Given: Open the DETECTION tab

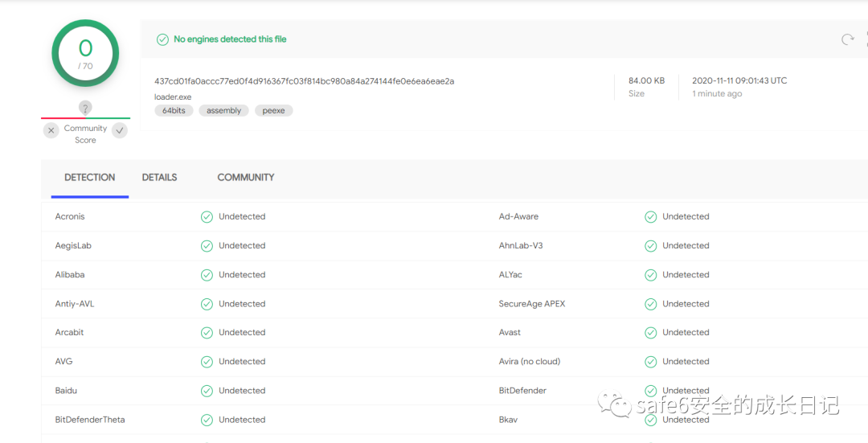Looking at the screenshot, I should (90, 178).
